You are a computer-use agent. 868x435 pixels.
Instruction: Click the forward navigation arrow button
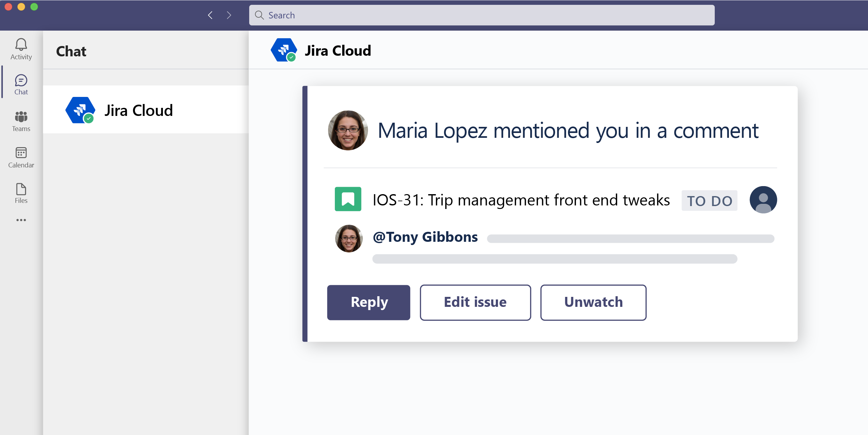pyautogui.click(x=230, y=15)
